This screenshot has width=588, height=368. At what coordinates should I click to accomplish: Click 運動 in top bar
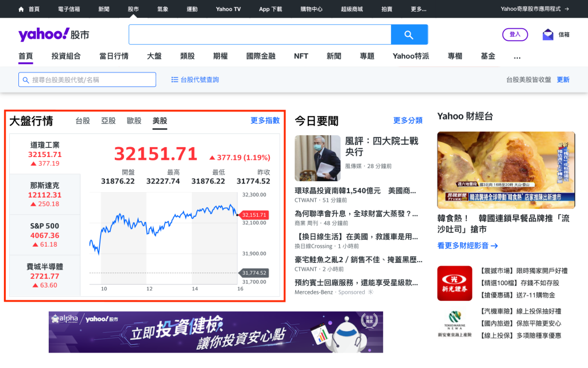(x=192, y=9)
